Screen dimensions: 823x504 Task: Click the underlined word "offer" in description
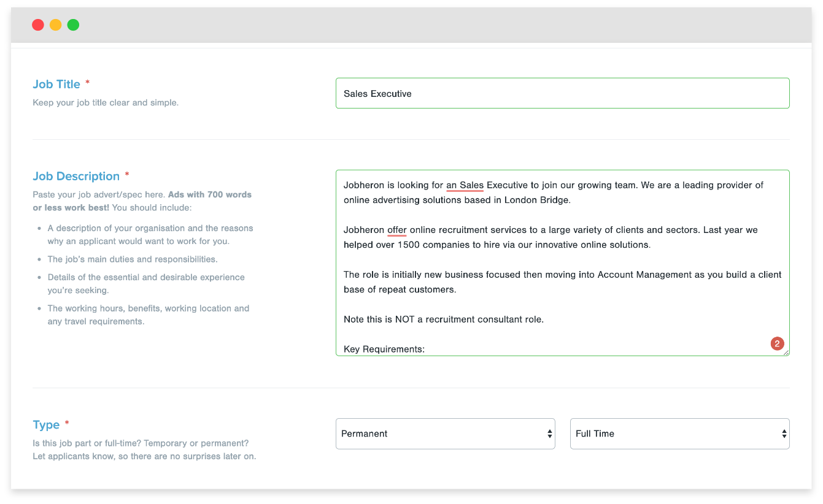[x=396, y=230]
